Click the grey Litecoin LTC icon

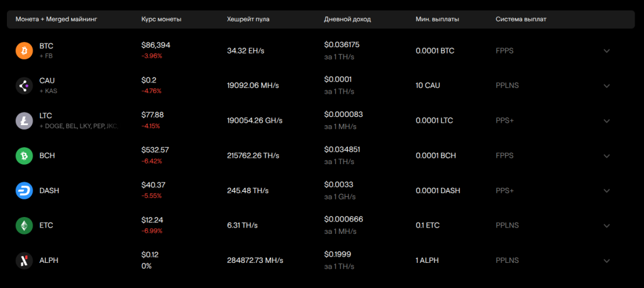[x=24, y=121]
